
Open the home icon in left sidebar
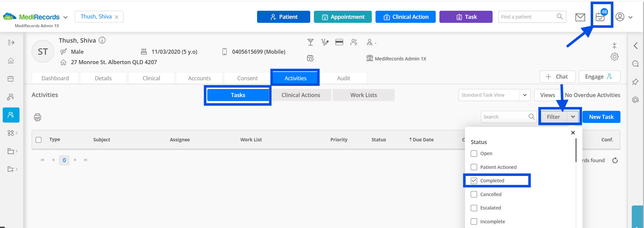pos(11,61)
